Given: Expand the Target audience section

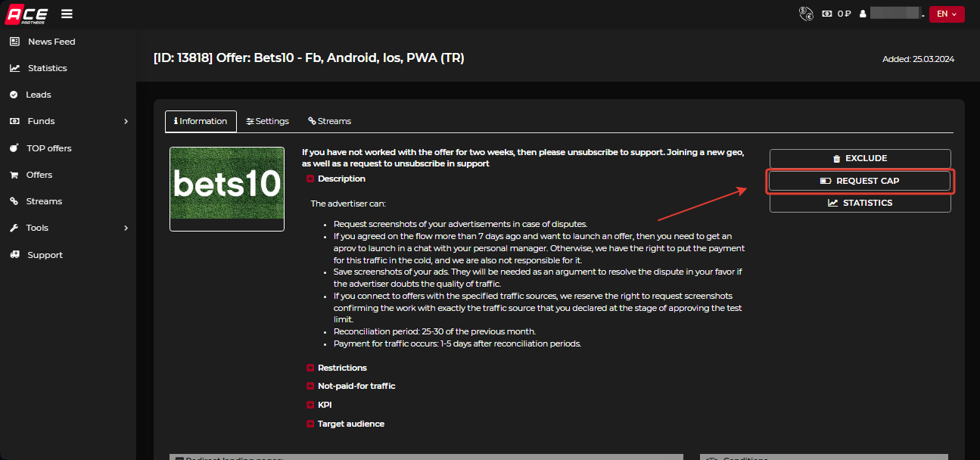Looking at the screenshot, I should pos(345,424).
